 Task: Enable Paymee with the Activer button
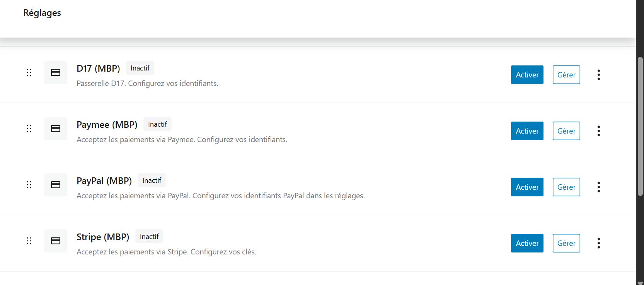point(527,131)
